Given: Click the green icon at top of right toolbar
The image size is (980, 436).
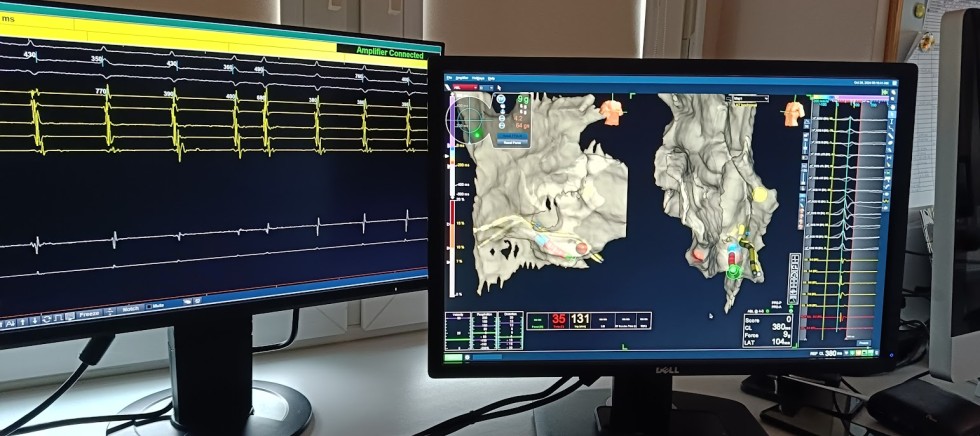Looking at the screenshot, I should pos(885,92).
